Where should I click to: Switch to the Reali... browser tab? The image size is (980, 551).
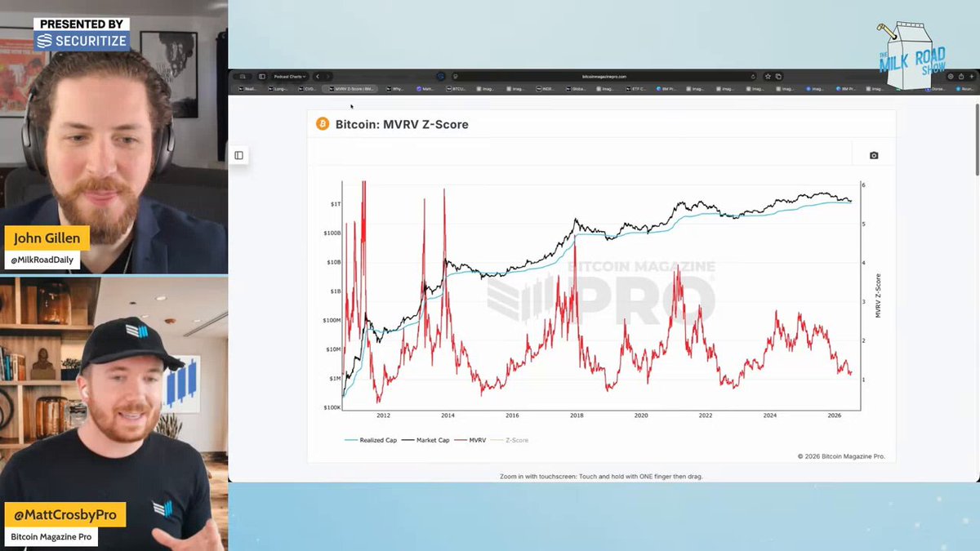click(247, 88)
